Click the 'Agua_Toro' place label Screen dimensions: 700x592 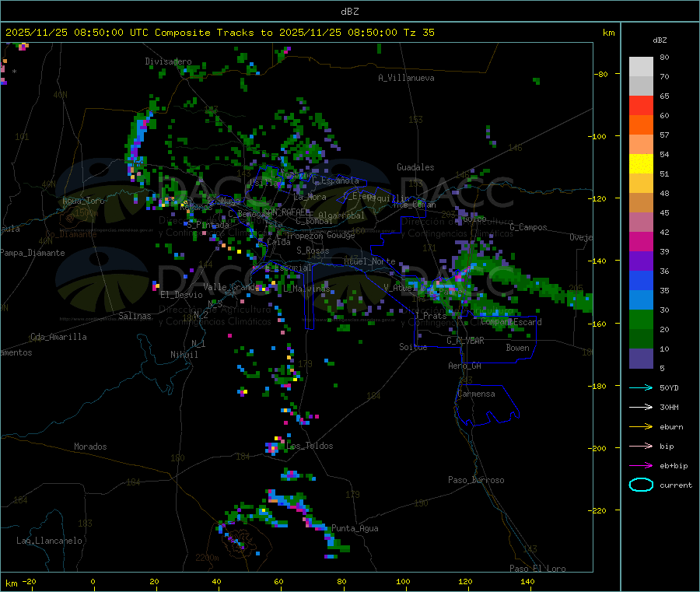pyautogui.click(x=83, y=201)
